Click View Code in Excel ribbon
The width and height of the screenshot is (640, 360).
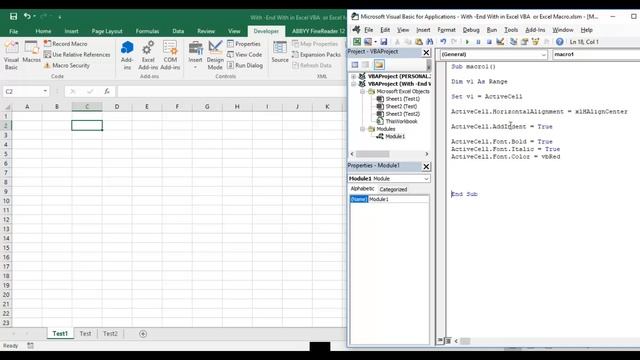point(244,54)
